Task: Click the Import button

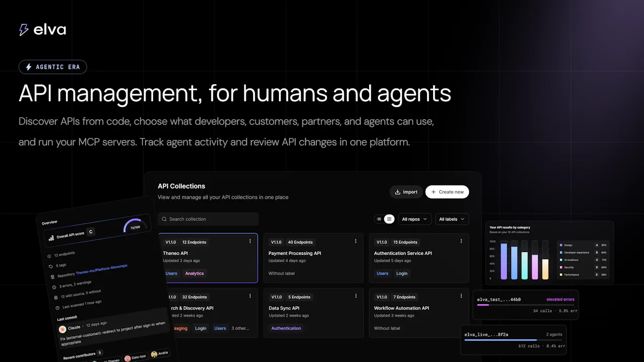Action: [406, 192]
